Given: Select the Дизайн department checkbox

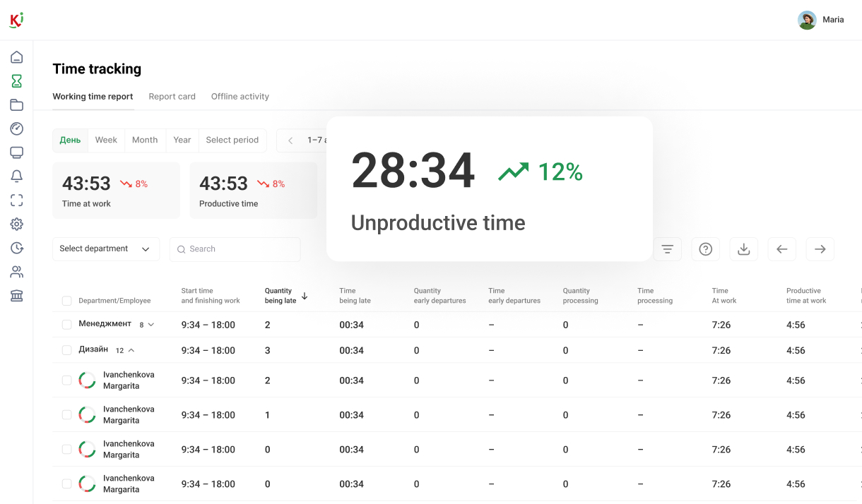Looking at the screenshot, I should coord(66,349).
